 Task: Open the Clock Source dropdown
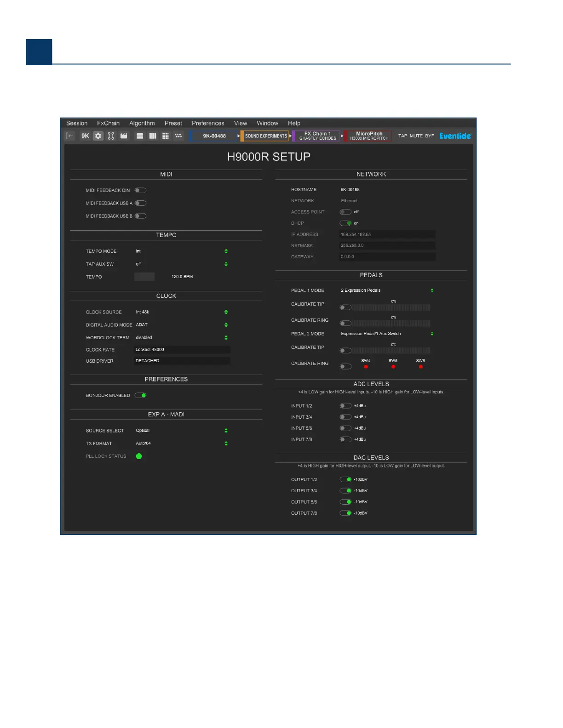(226, 312)
